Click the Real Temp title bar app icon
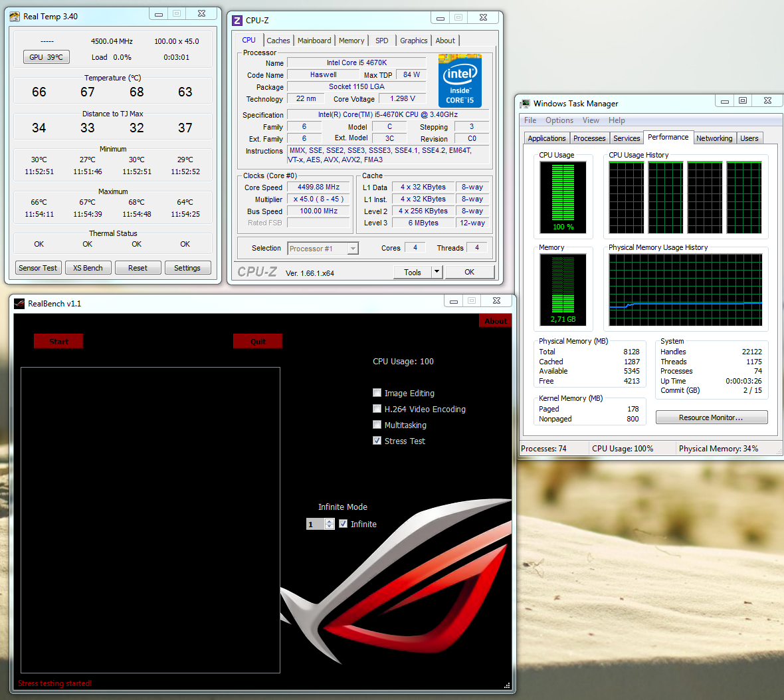784x700 pixels. pos(15,17)
